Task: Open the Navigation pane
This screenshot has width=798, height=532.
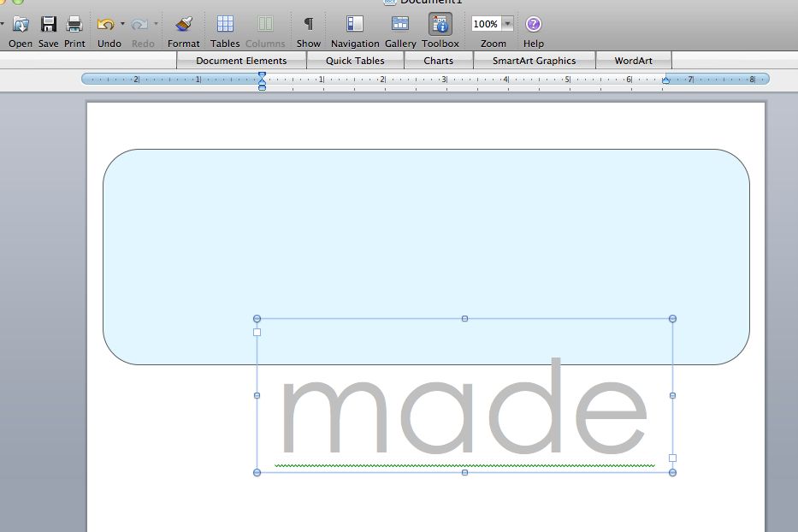Action: (x=355, y=24)
